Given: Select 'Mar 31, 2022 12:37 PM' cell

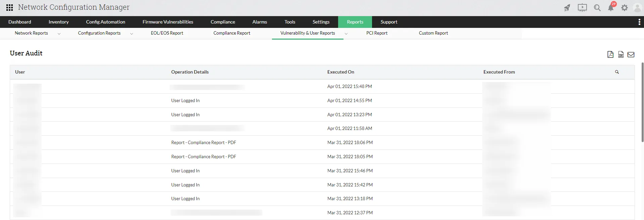Looking at the screenshot, I should click(x=350, y=213).
